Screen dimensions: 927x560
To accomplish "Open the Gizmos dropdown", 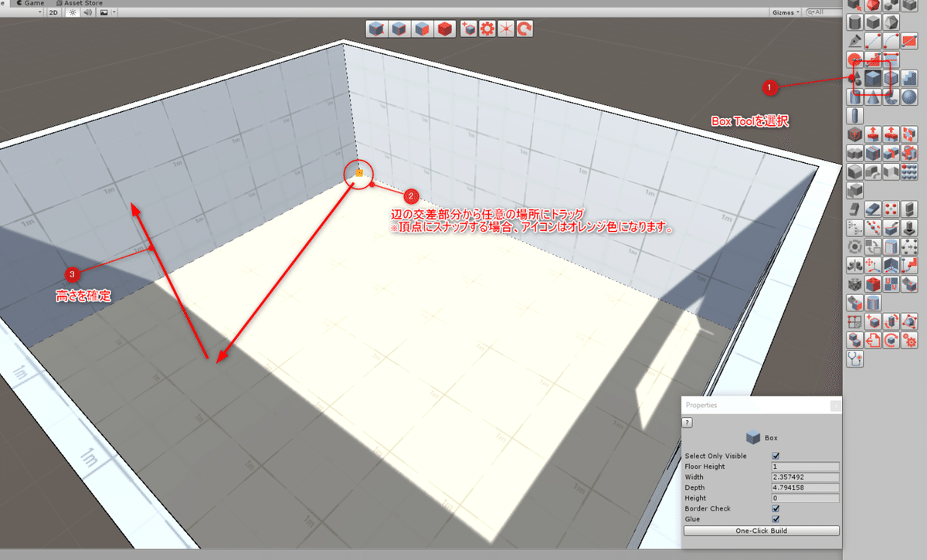I will pos(786,12).
